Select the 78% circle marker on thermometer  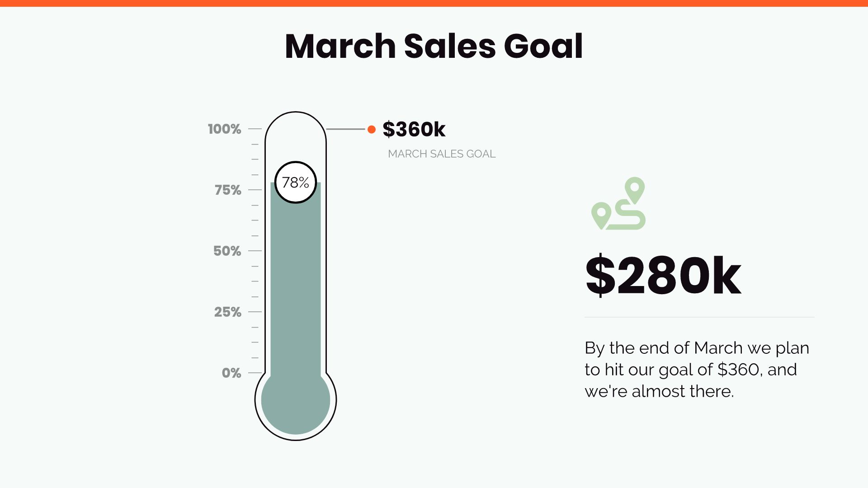[296, 183]
